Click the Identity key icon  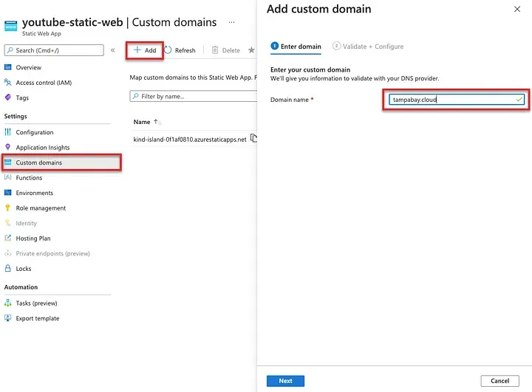(8, 223)
